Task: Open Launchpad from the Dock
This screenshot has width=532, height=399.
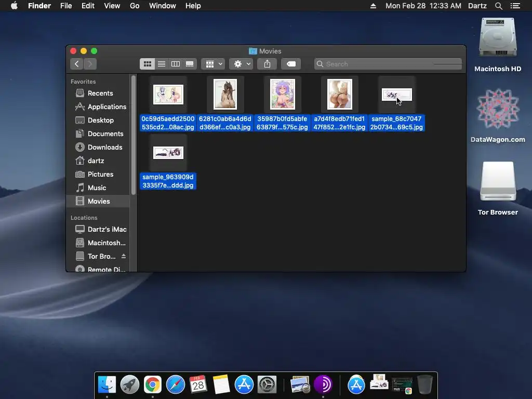Action: (x=129, y=384)
